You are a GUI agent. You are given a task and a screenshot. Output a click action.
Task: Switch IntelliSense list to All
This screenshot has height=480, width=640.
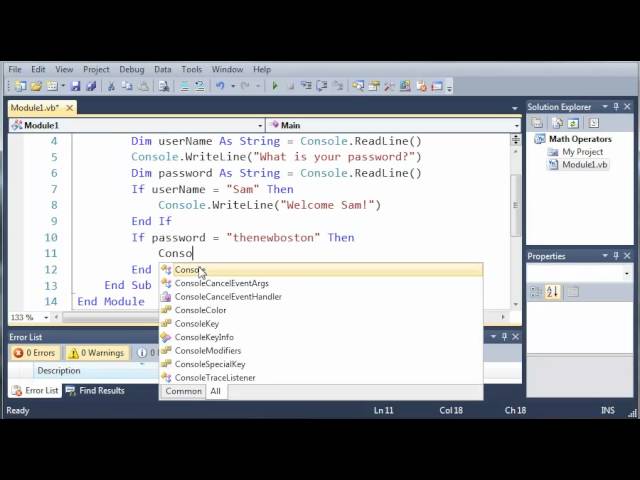tap(215, 391)
